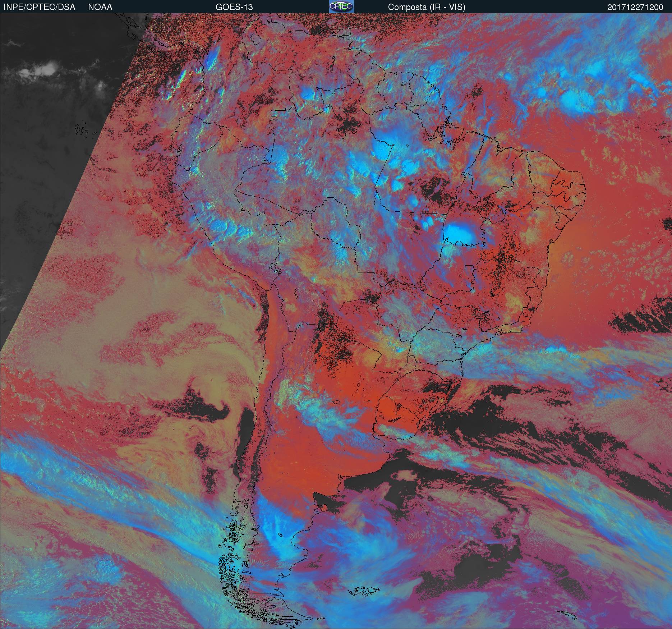
Task: Select the INPE/CPTEC/DSA header text
Action: pos(40,7)
